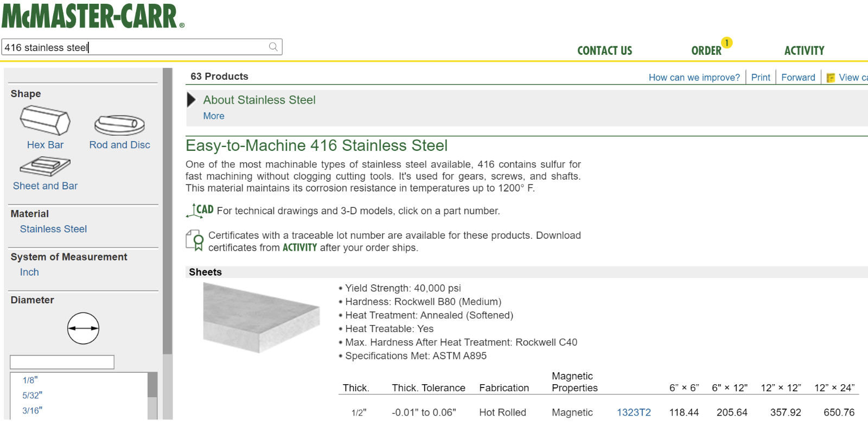Screen dimensions: 868x439
Task: Click the 6" × 12" price 205.64
Action: [732, 412]
